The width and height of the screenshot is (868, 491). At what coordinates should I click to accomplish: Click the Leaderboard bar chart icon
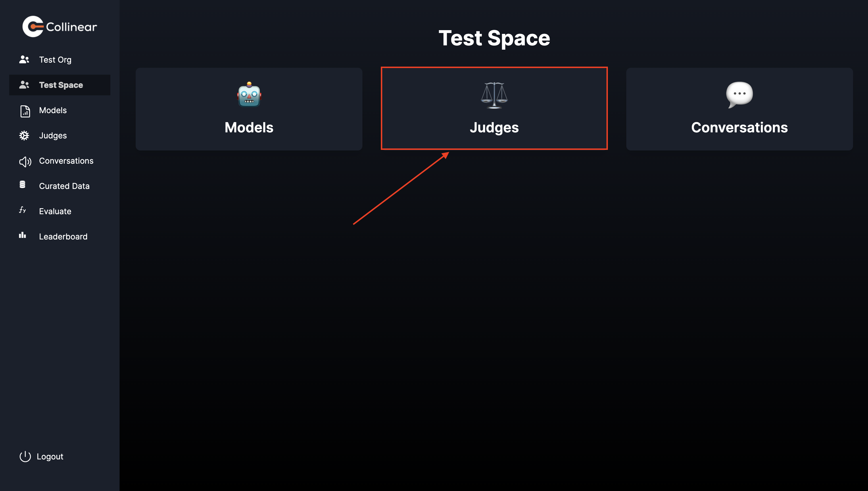point(23,235)
